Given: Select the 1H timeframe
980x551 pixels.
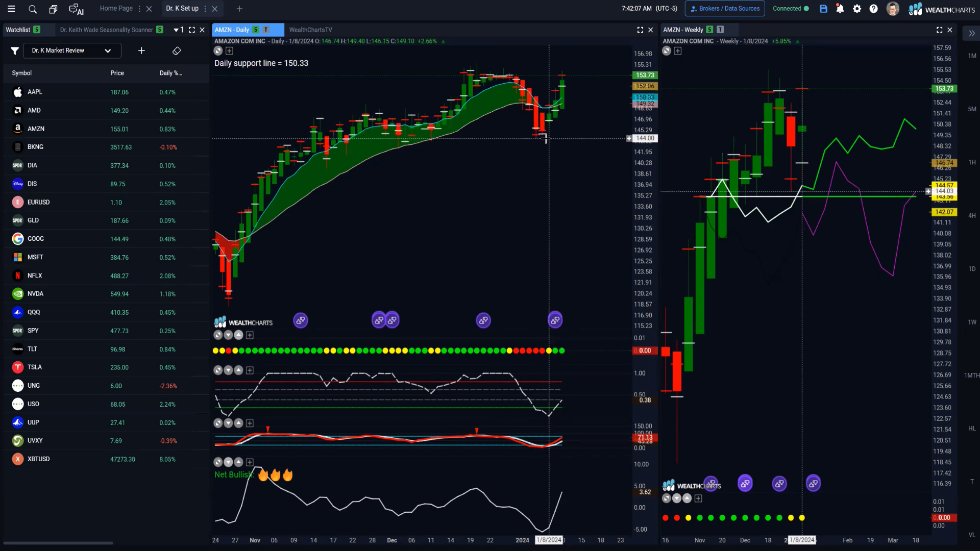Looking at the screenshot, I should pos(972,162).
